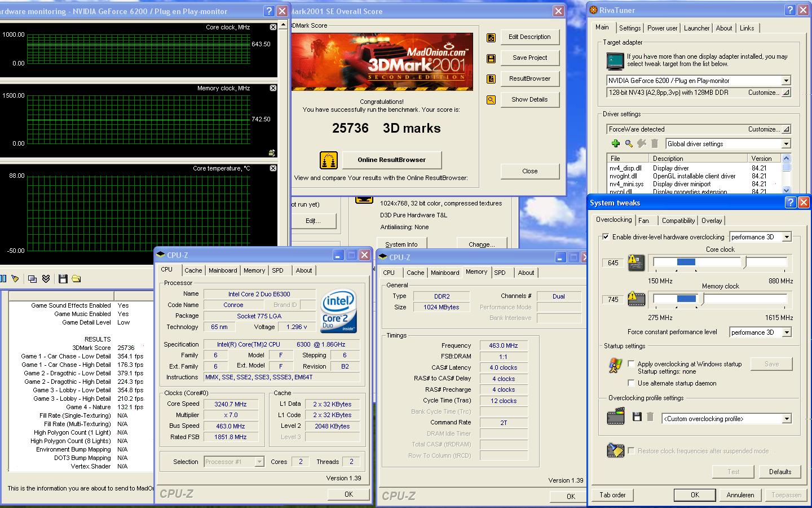Click scroll-down arrow of driver file list
The height and width of the screenshot is (508, 812).
pyautogui.click(x=787, y=190)
